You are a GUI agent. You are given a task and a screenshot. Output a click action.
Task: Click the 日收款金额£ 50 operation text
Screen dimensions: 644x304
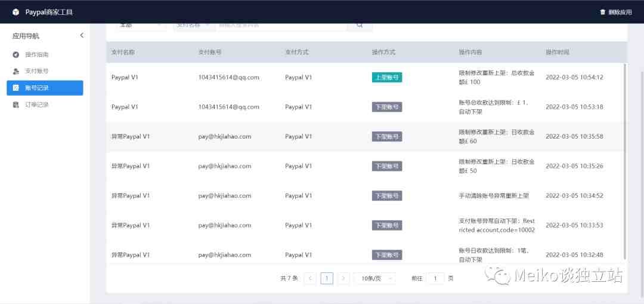(497, 167)
